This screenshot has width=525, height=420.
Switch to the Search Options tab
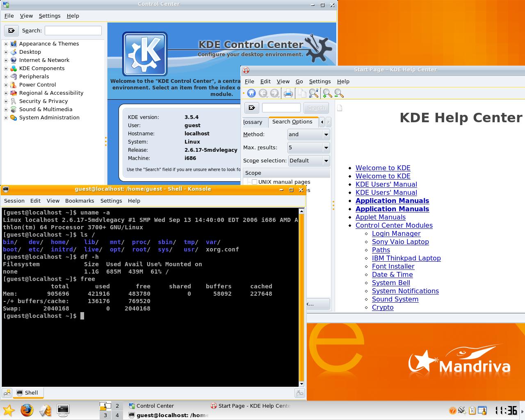click(x=292, y=122)
